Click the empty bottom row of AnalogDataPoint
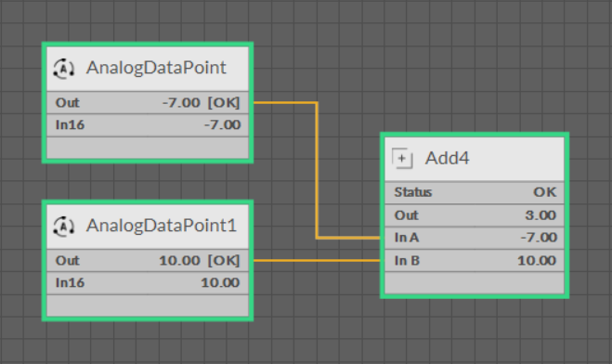The height and width of the screenshot is (364, 612). [148, 148]
